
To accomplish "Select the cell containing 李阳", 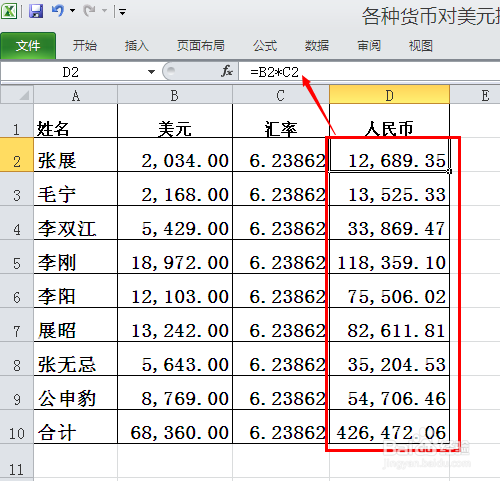I will tap(76, 291).
